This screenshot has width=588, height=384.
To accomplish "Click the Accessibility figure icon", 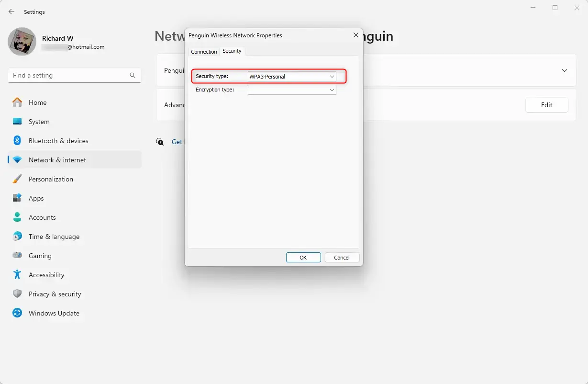I will (17, 275).
